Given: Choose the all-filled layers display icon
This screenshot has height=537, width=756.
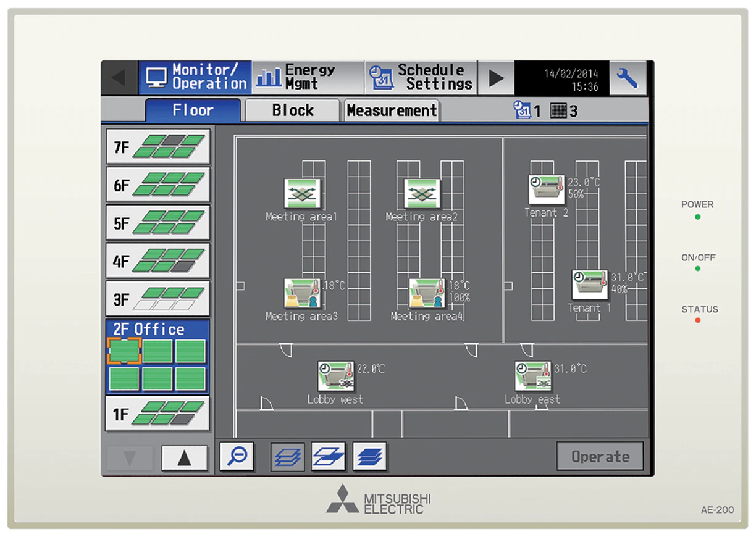Looking at the screenshot, I should [x=369, y=457].
